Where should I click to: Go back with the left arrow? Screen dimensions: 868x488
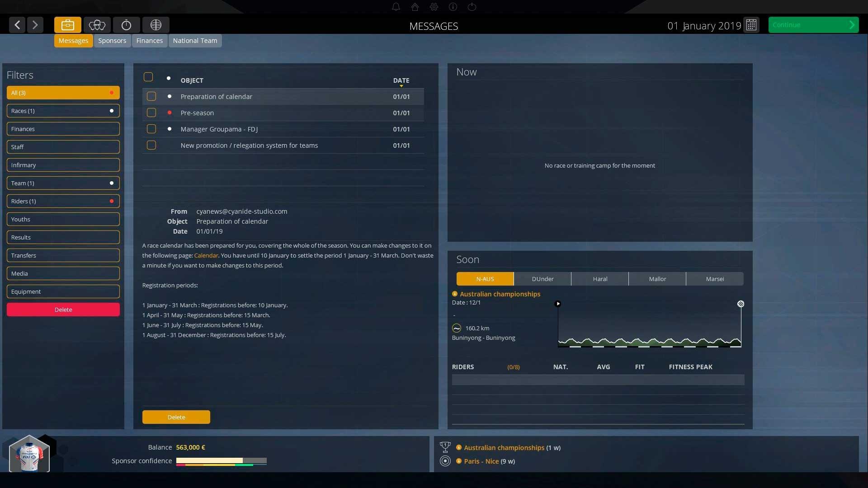pyautogui.click(x=17, y=25)
